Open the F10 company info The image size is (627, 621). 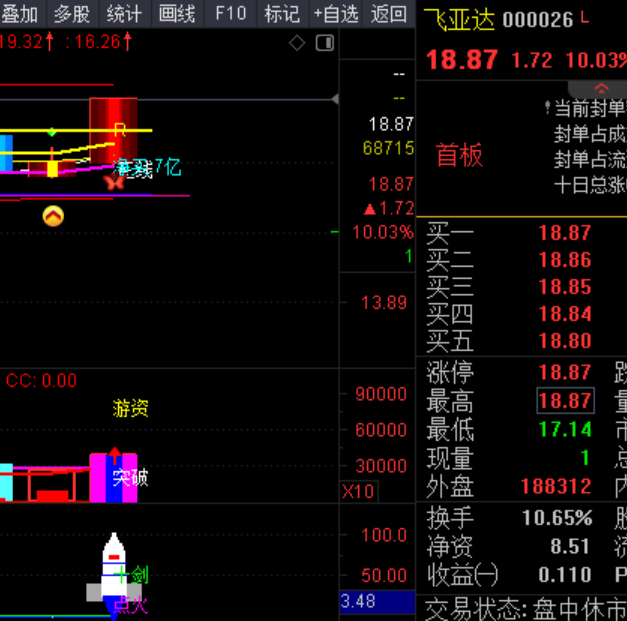point(230,14)
